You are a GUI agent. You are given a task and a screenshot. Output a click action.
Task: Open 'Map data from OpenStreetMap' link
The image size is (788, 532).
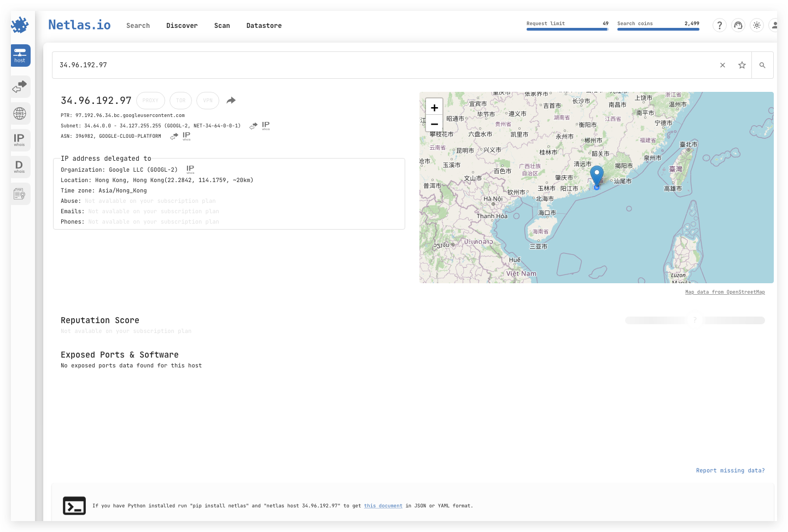[725, 292]
